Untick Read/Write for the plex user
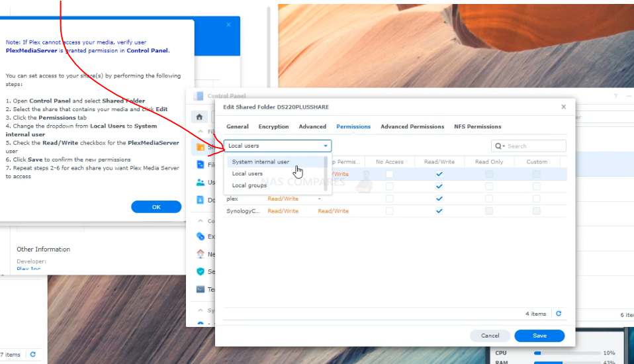 [439, 199]
